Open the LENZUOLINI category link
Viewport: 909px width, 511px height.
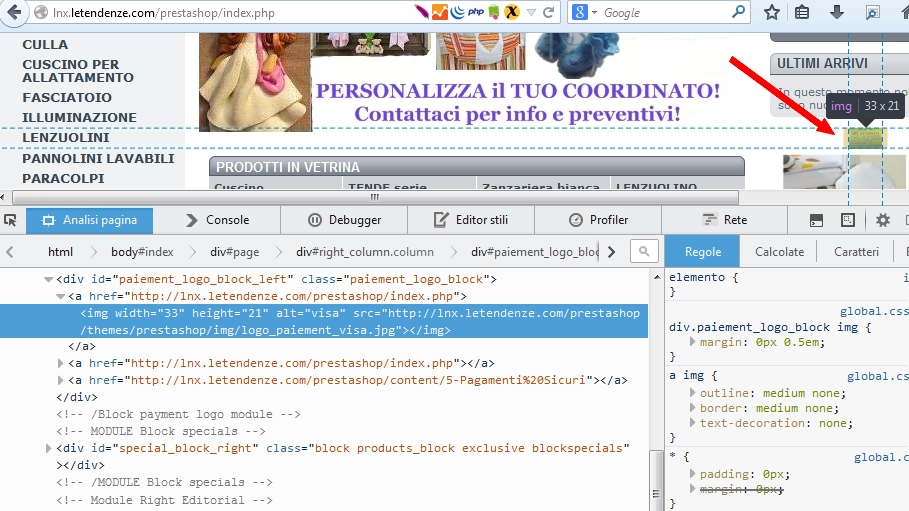(66, 138)
